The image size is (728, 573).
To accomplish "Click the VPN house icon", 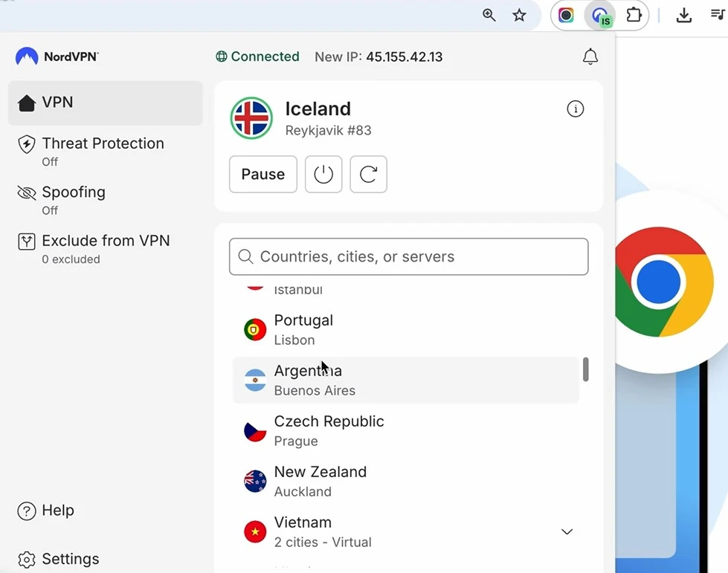I will point(27,103).
